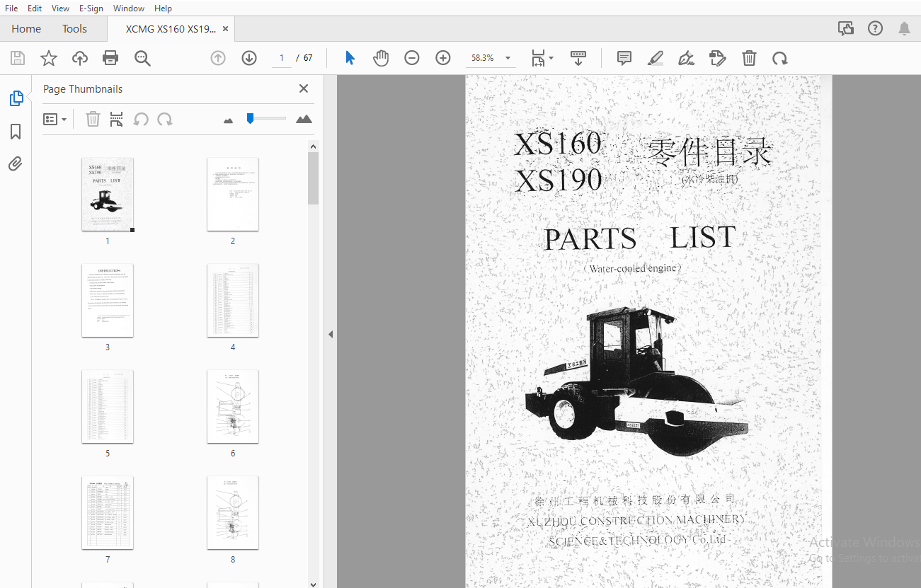Select page 7 thumbnail
The width and height of the screenshot is (921, 588).
click(108, 512)
